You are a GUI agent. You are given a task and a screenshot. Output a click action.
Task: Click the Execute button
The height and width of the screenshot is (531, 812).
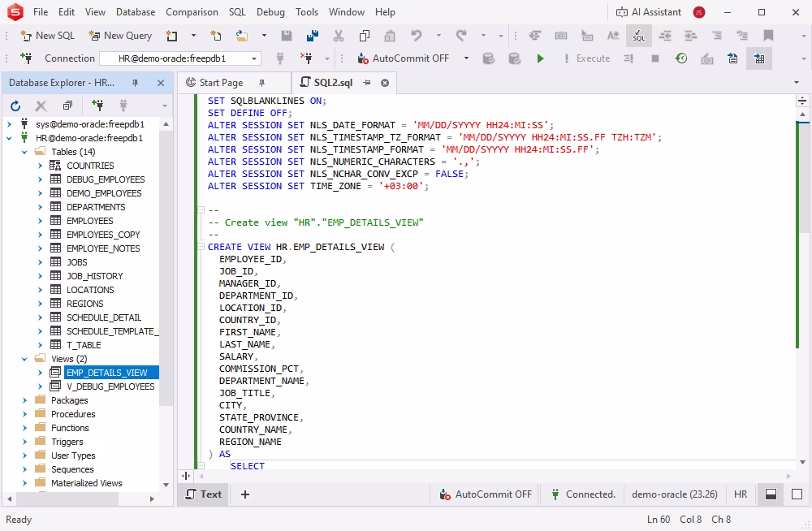(588, 58)
